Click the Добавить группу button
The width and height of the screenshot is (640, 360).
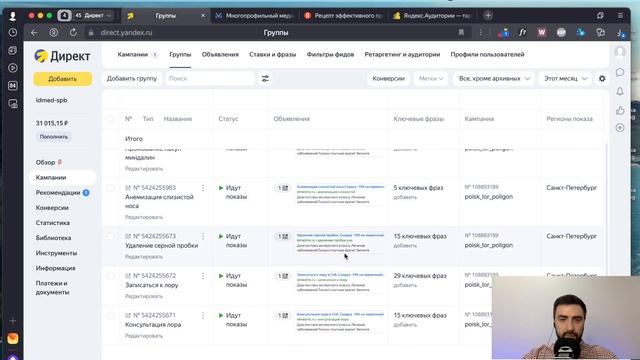tap(132, 78)
